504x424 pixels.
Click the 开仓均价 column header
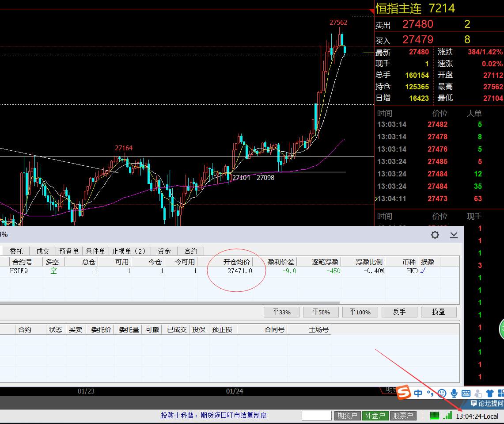(237, 262)
